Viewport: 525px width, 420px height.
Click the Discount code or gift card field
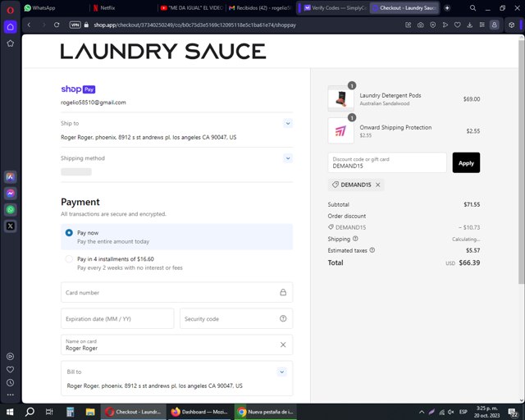tap(387, 162)
